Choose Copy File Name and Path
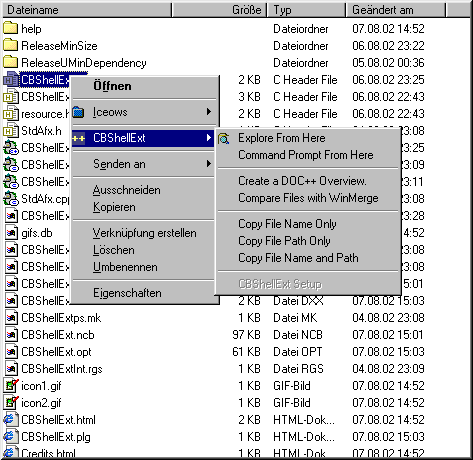The width and height of the screenshot is (473, 460). click(298, 258)
